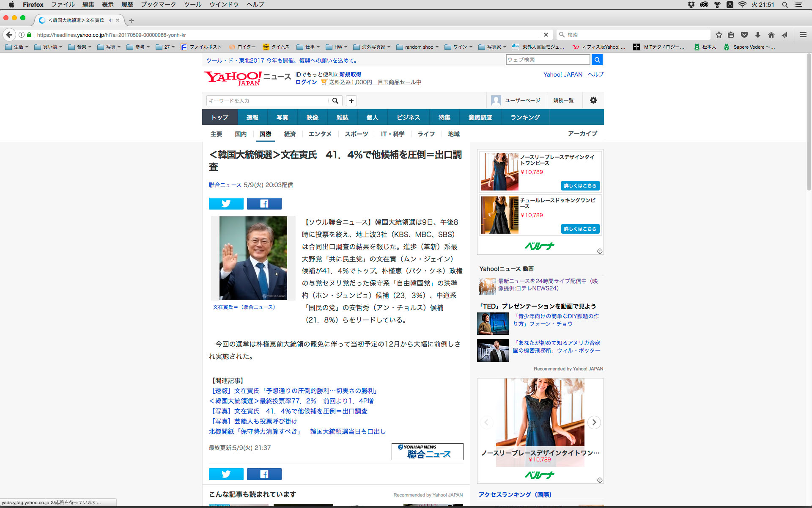Advance the ad carousel with the right chevron
The width and height of the screenshot is (812, 508).
pos(594,422)
